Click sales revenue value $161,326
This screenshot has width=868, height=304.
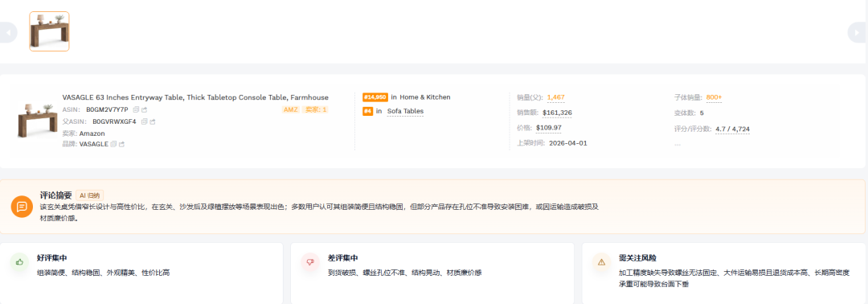pyautogui.click(x=558, y=113)
